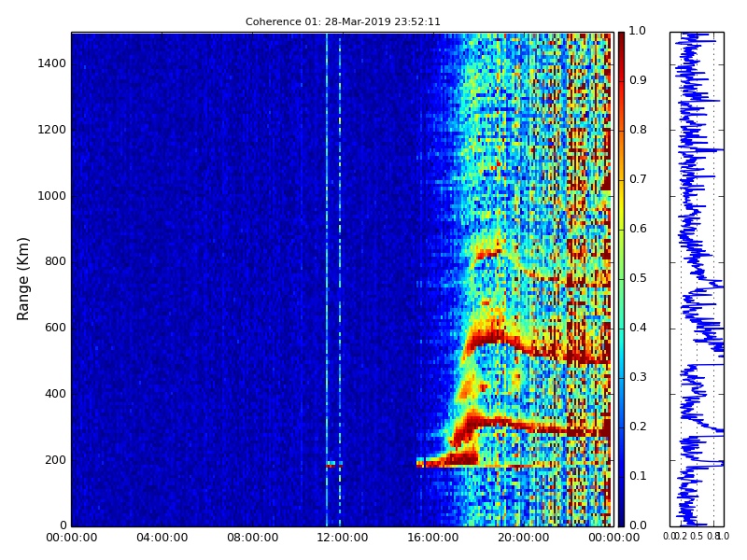
Task: Click the 600 range tick label
Action: tap(55, 328)
